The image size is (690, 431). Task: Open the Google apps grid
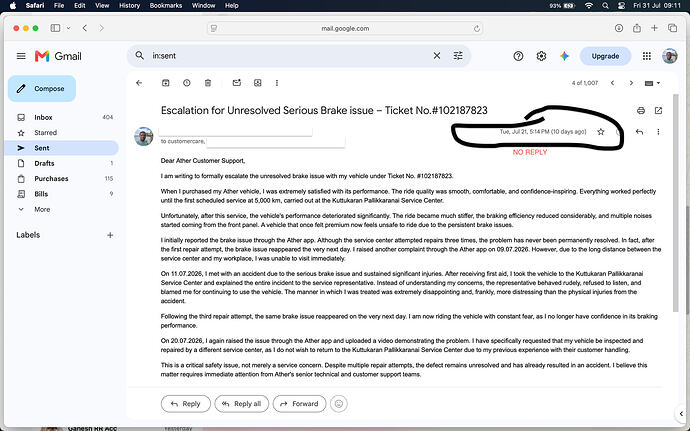click(x=646, y=56)
